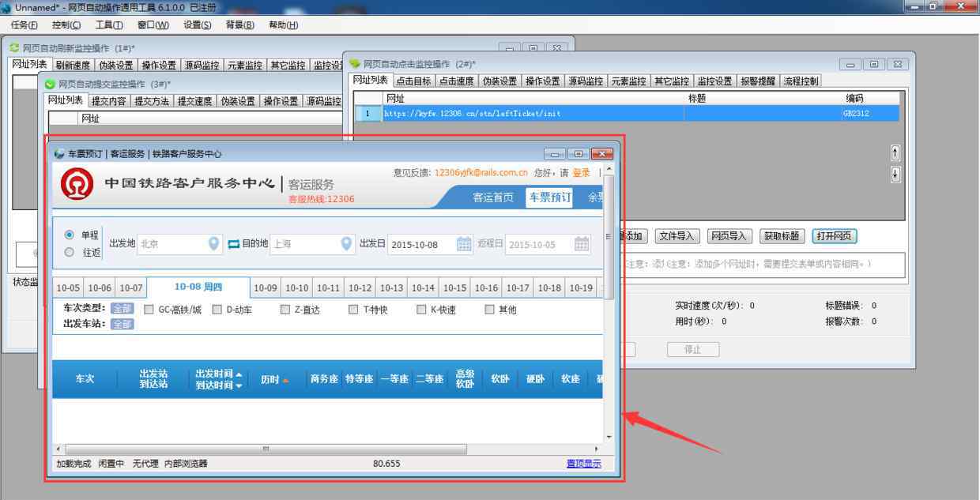Open 监控设置 tab in window 2#

pyautogui.click(x=715, y=81)
